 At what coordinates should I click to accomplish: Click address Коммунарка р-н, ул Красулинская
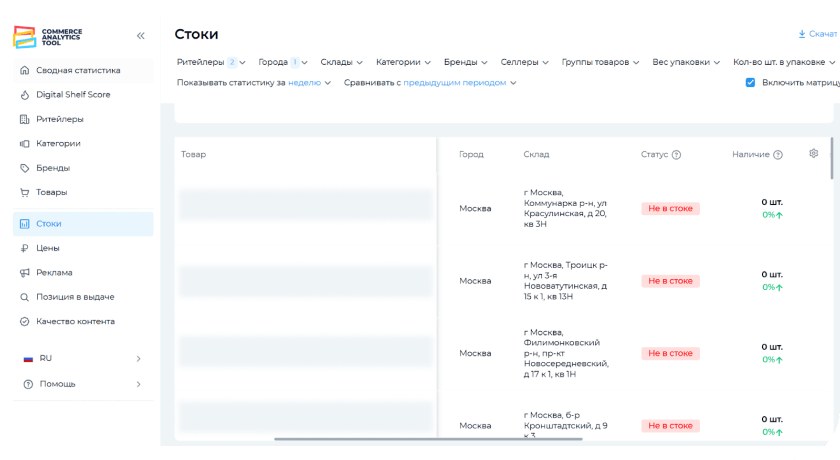(x=565, y=208)
